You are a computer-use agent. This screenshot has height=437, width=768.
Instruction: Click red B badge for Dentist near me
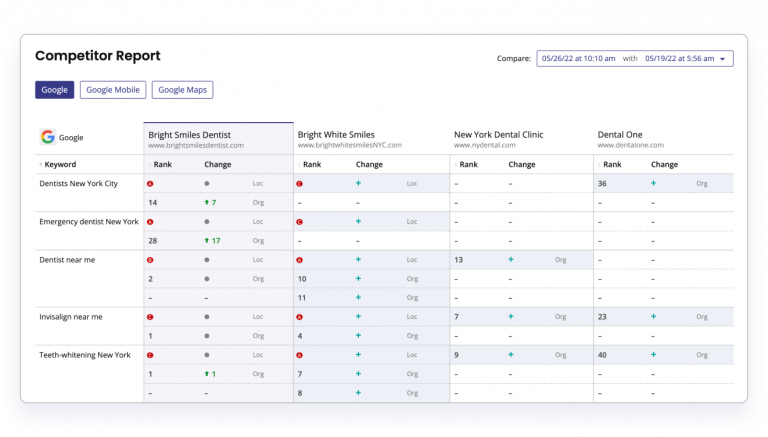pos(151,260)
